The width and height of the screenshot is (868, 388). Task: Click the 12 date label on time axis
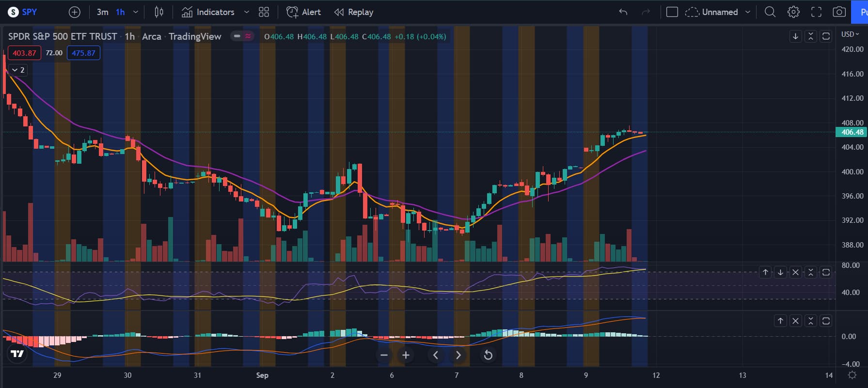656,375
